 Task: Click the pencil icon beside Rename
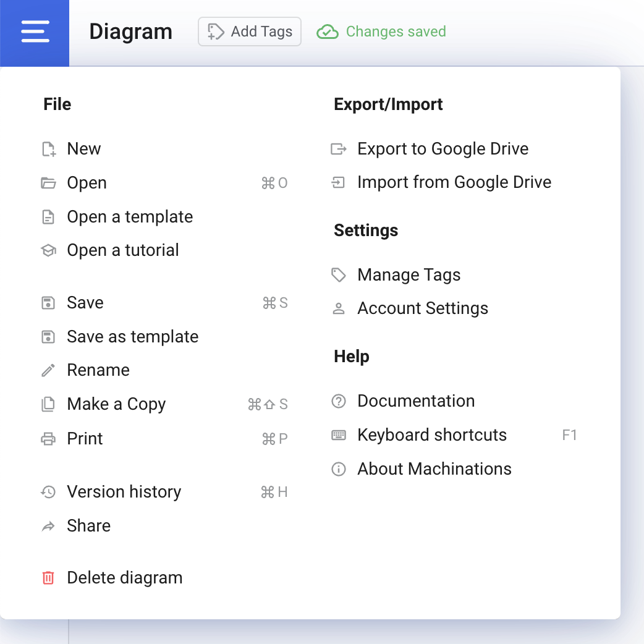coord(48,370)
